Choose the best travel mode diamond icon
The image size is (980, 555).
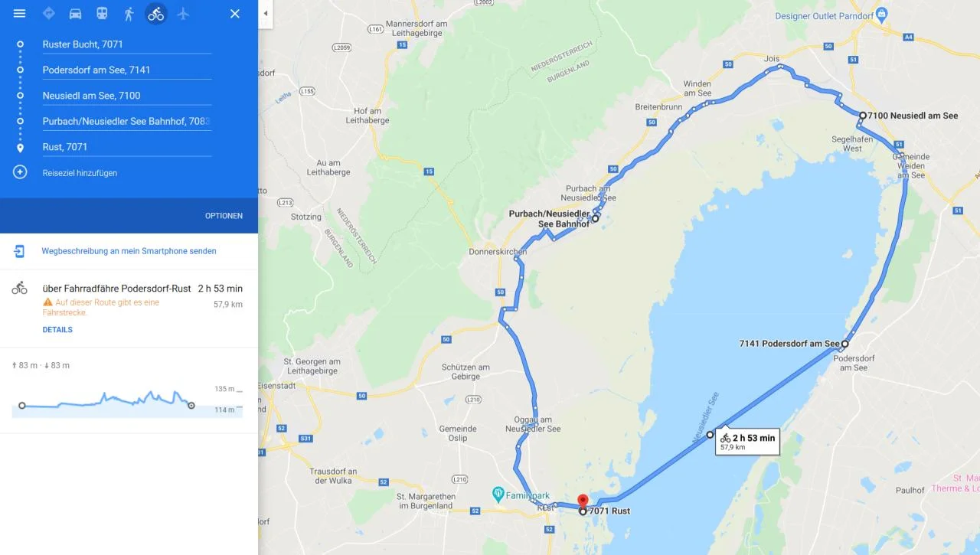(x=48, y=14)
